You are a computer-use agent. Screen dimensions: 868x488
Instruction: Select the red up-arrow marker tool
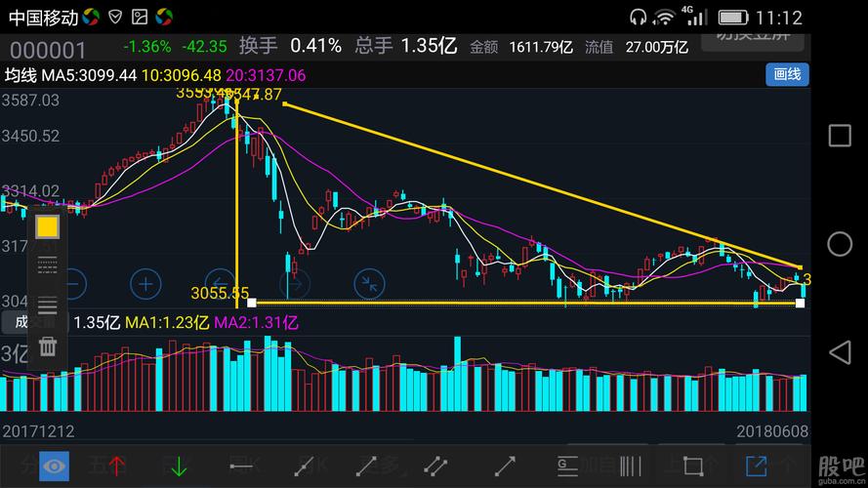117,467
